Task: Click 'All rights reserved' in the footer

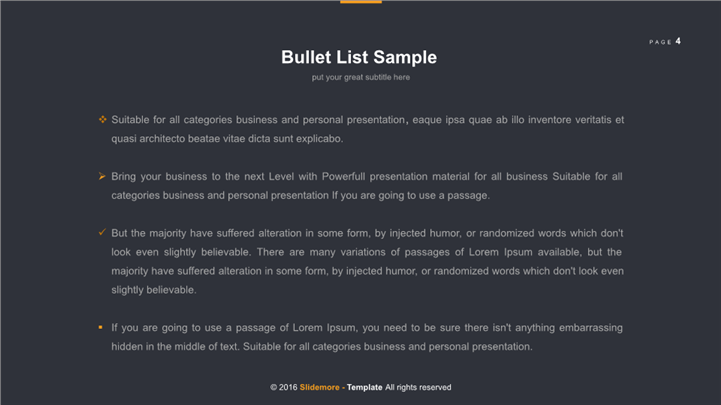Action: coord(418,387)
